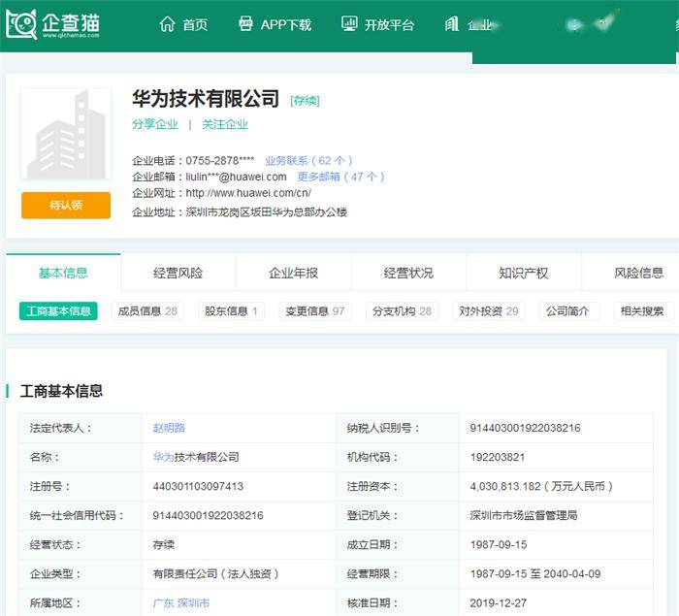Switch to the 知识产权 tab

point(523,273)
